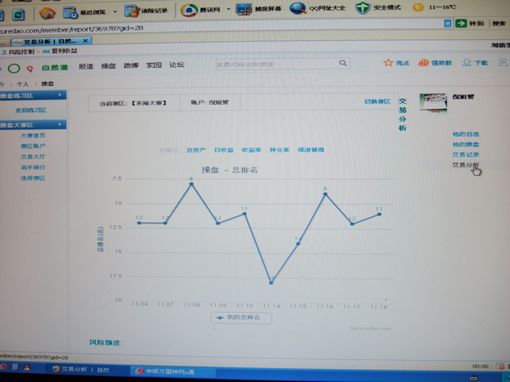The height and width of the screenshot is (382, 510).
Task: Expand the 操盘练习区 sidebar section arrow
Action: tap(60, 95)
